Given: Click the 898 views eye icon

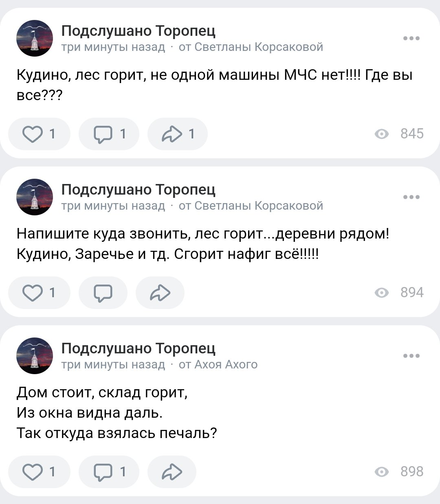Looking at the screenshot, I should coord(381,472).
